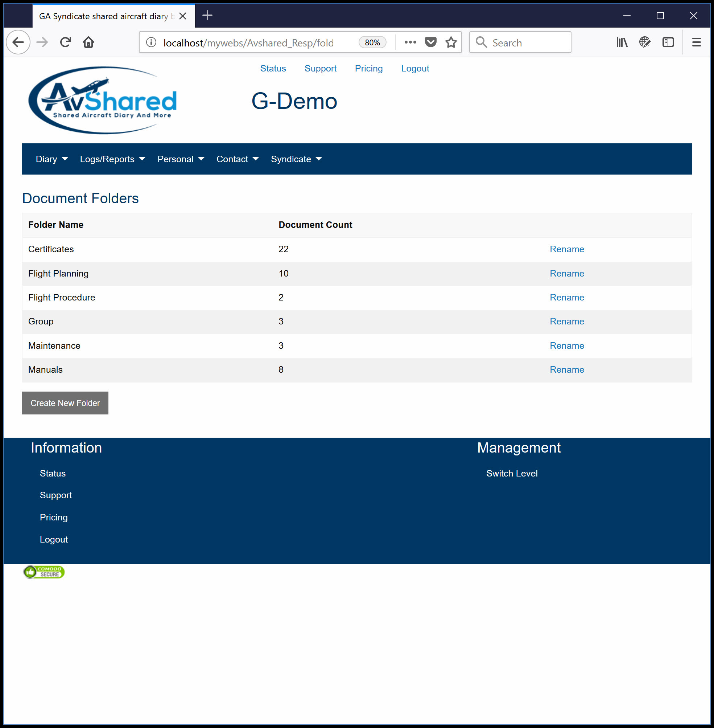This screenshot has height=728, width=714.
Task: Expand the Diary navigation dropdown
Action: click(52, 159)
